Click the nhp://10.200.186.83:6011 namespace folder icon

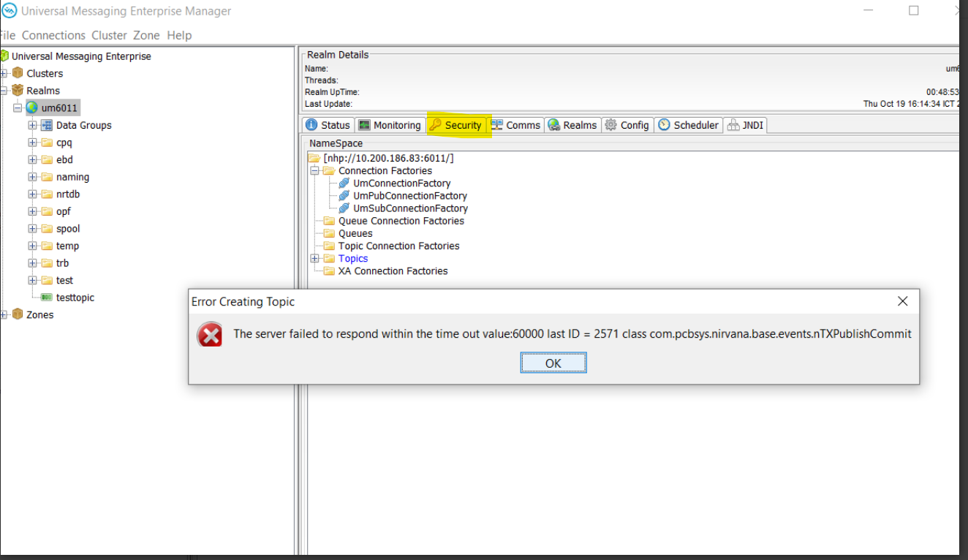(x=314, y=158)
